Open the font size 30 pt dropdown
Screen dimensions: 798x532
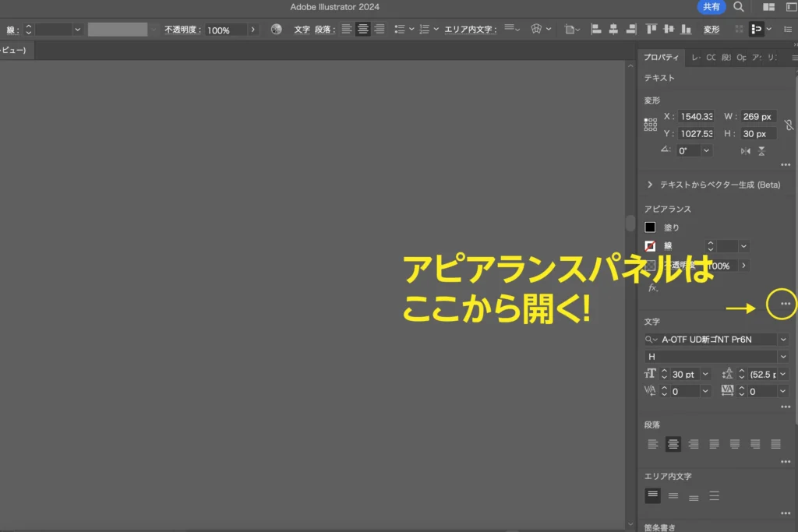click(x=705, y=374)
